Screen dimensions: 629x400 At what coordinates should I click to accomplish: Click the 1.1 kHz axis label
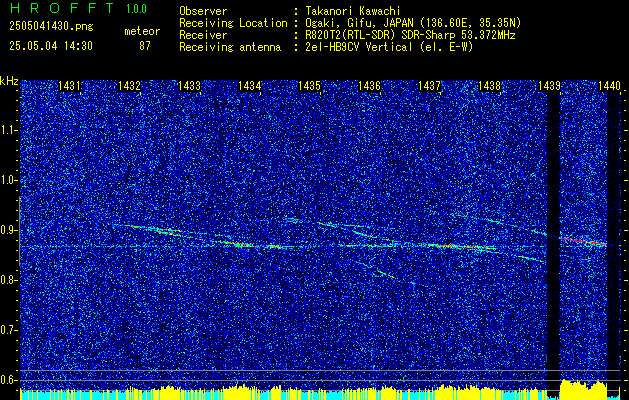tap(7, 130)
